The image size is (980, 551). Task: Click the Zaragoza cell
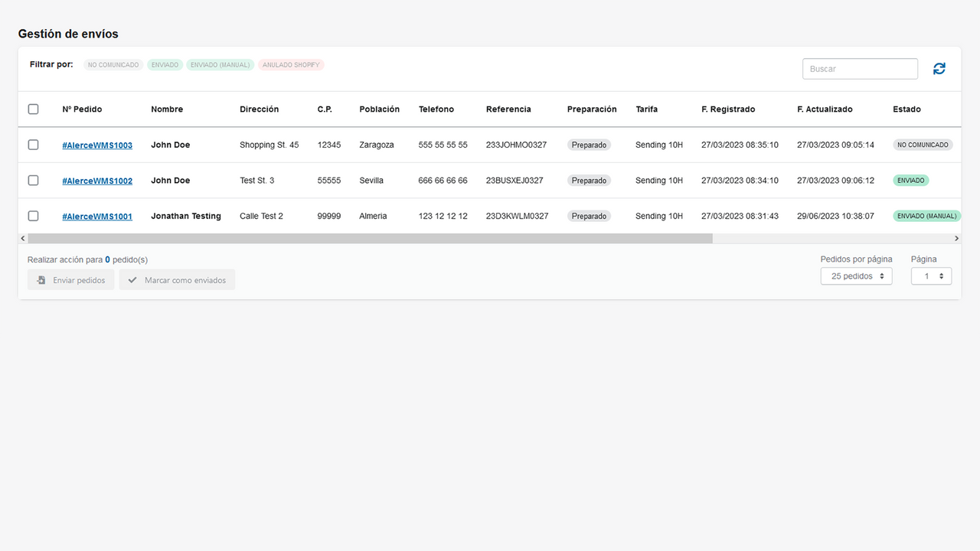tap(377, 145)
